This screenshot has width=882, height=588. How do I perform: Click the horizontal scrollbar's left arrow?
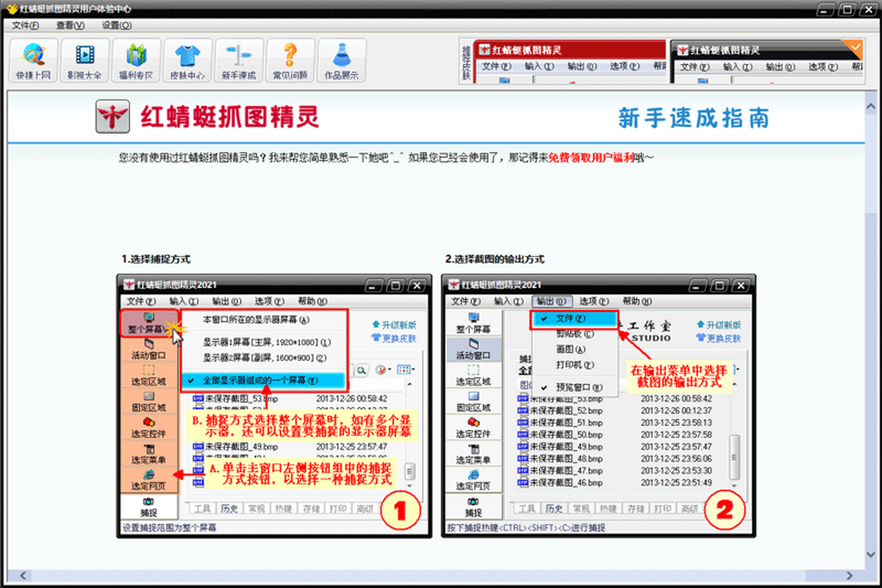click(x=12, y=574)
